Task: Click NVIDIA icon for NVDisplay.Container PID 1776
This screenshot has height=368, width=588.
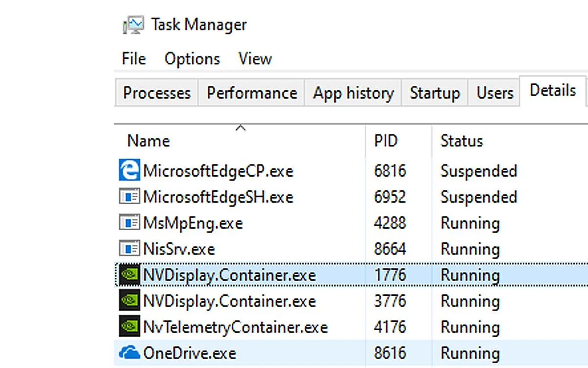Action: (129, 275)
